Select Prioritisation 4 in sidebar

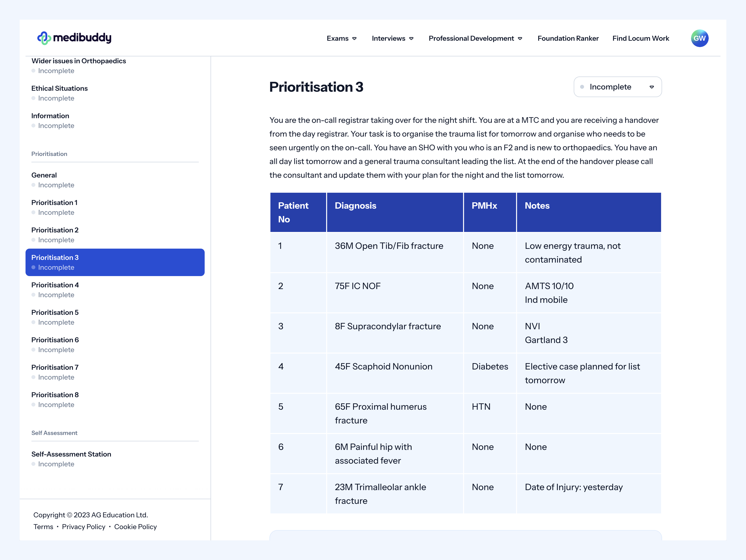115,290
